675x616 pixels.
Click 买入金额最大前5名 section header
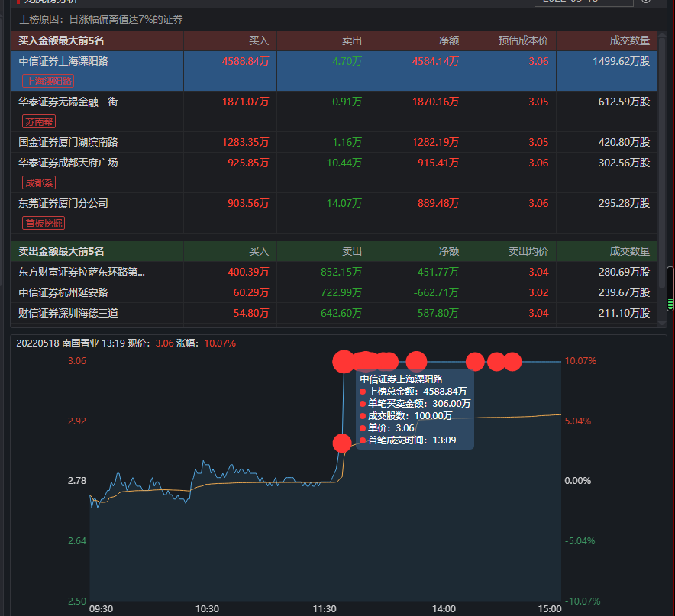coord(61,41)
